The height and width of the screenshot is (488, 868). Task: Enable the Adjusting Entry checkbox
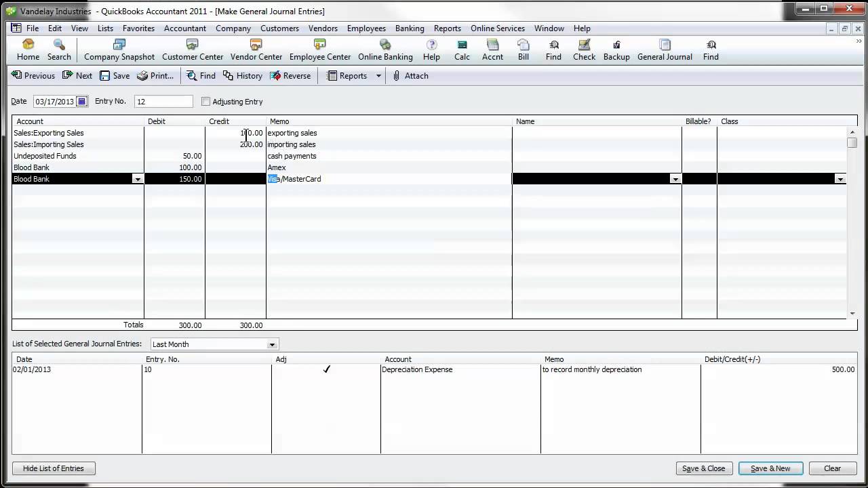point(206,102)
